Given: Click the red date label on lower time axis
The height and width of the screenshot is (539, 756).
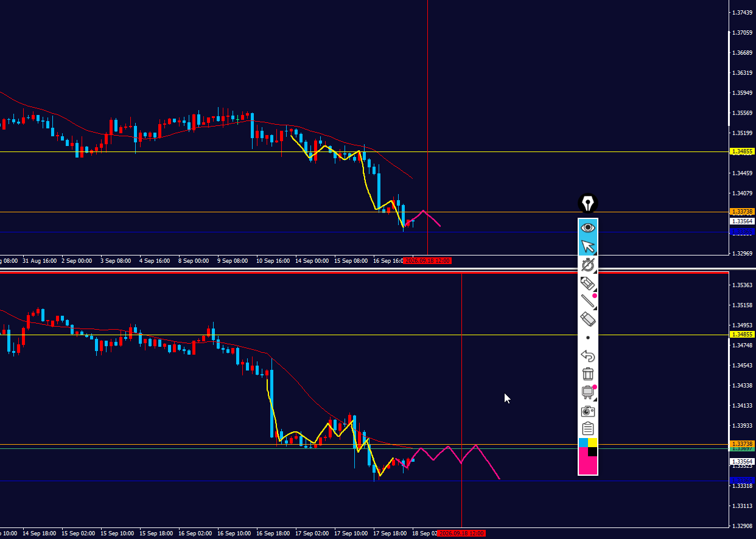Looking at the screenshot, I should click(461, 534).
